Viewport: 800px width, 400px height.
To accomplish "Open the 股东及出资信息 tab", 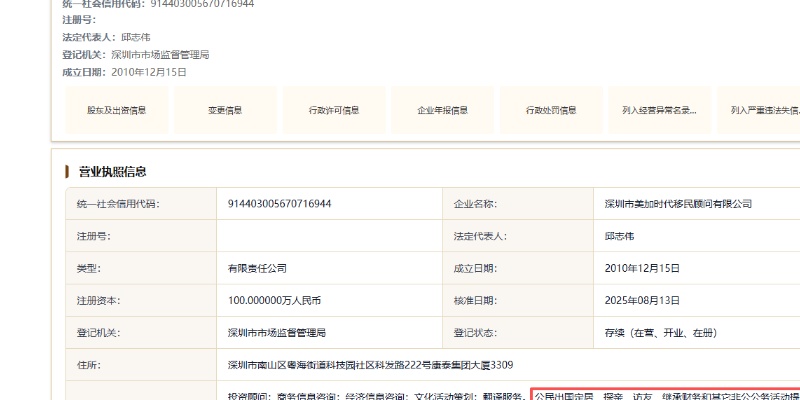I will [x=117, y=110].
